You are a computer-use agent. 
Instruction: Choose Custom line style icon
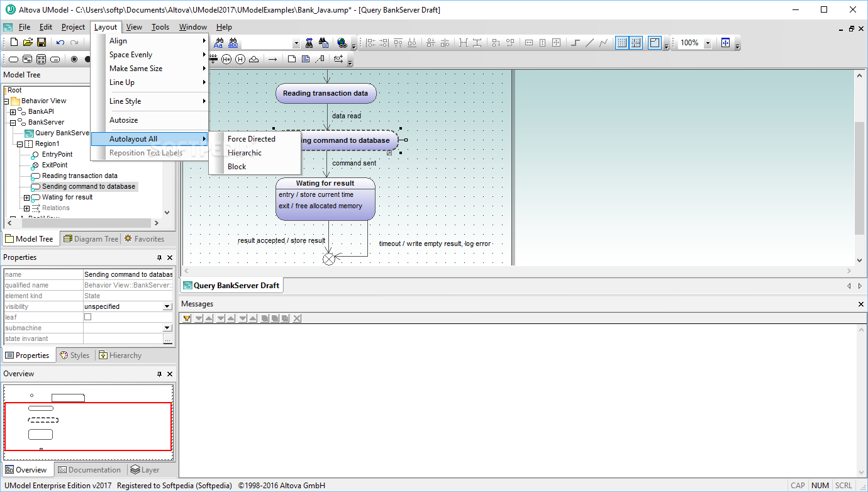click(603, 42)
